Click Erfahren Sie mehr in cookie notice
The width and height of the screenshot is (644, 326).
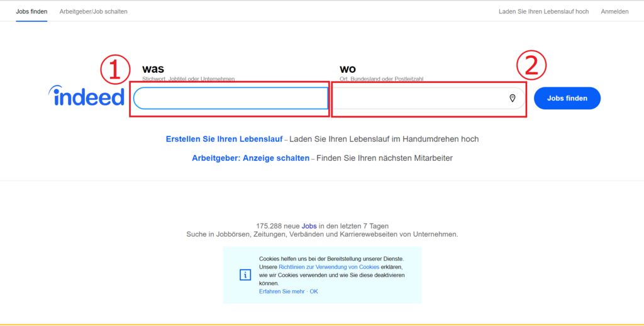[x=282, y=291]
